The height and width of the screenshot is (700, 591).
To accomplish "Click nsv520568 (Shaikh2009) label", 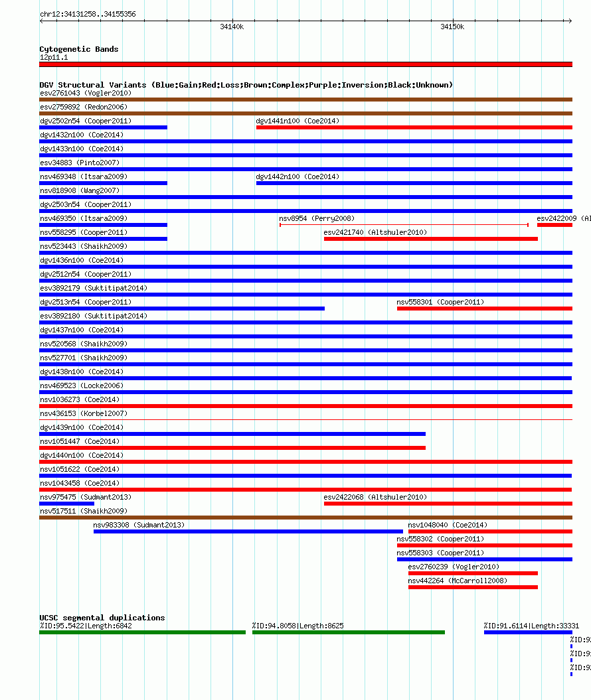I will (84, 344).
